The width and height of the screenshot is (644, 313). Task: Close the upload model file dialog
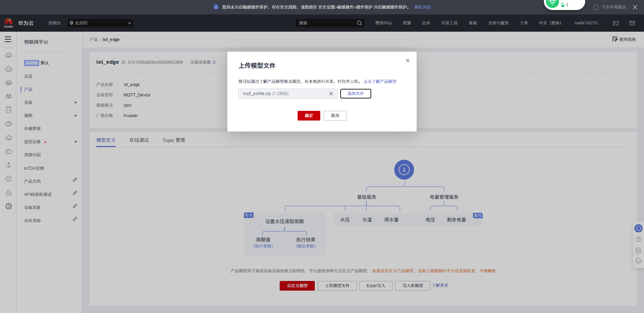[408, 61]
